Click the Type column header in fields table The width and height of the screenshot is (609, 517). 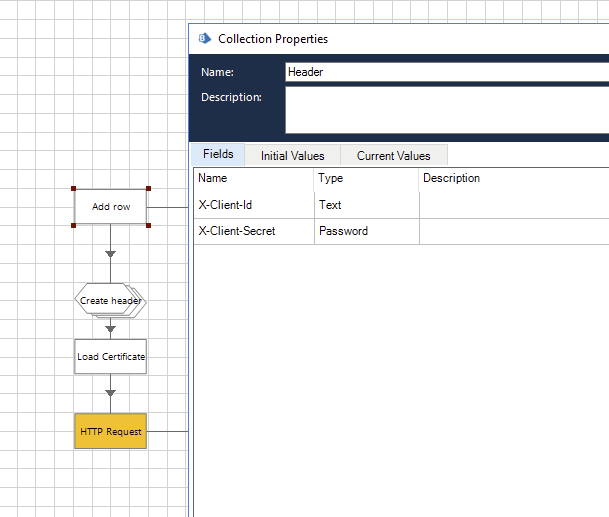pos(366,178)
